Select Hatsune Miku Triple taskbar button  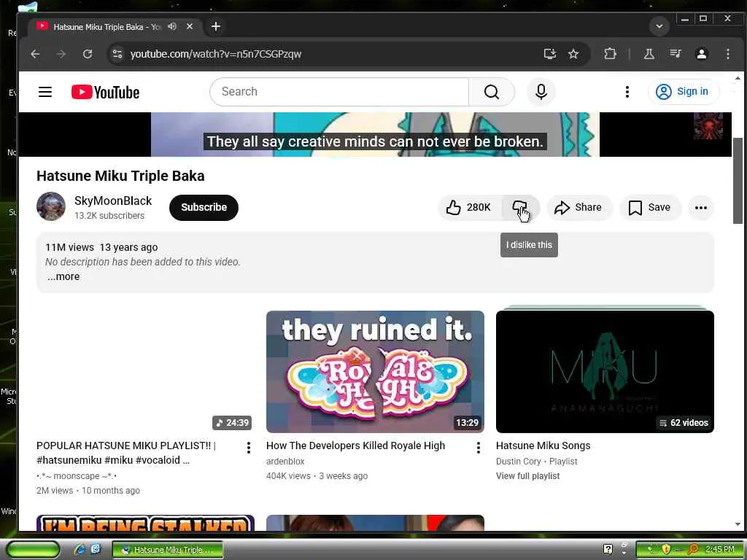(168, 550)
